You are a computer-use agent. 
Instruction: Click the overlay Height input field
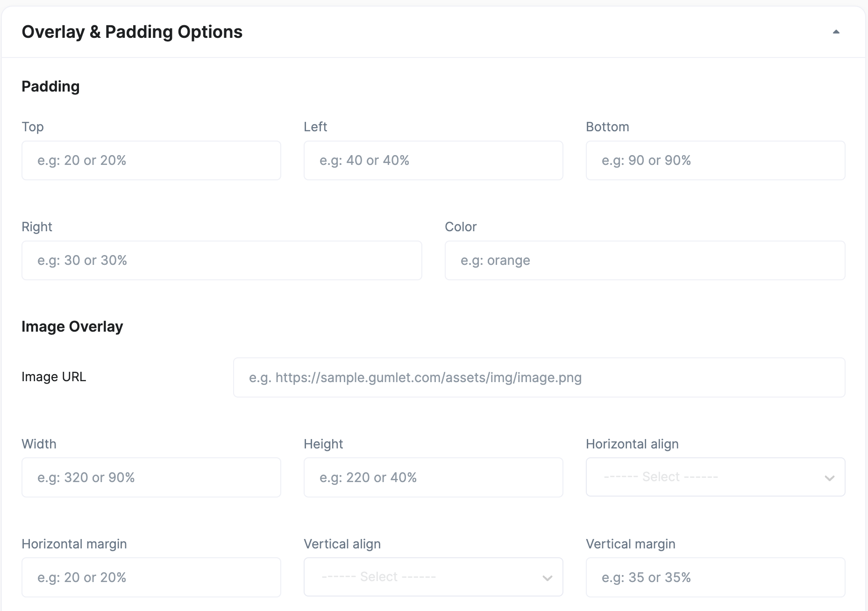click(x=433, y=477)
